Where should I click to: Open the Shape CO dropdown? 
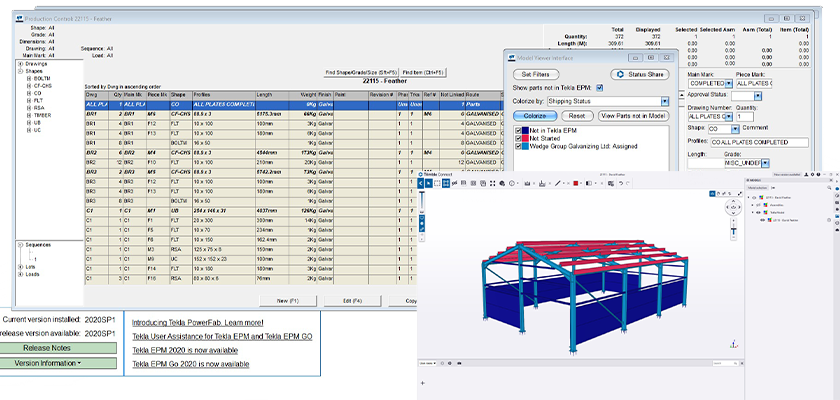coord(736,129)
